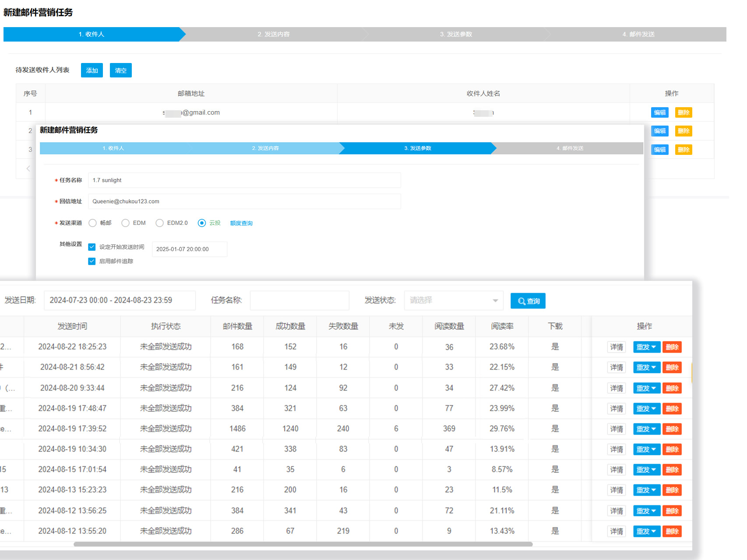The image size is (747, 560).
Task: Open the 4. 邮件发送 step in top wizard
Action: pyautogui.click(x=638, y=34)
